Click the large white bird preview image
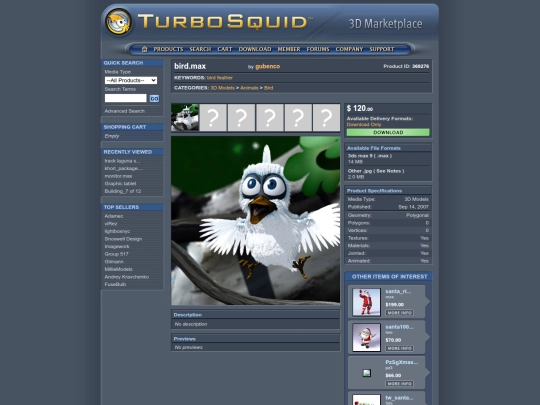This screenshot has width=540, height=405. coord(256,220)
